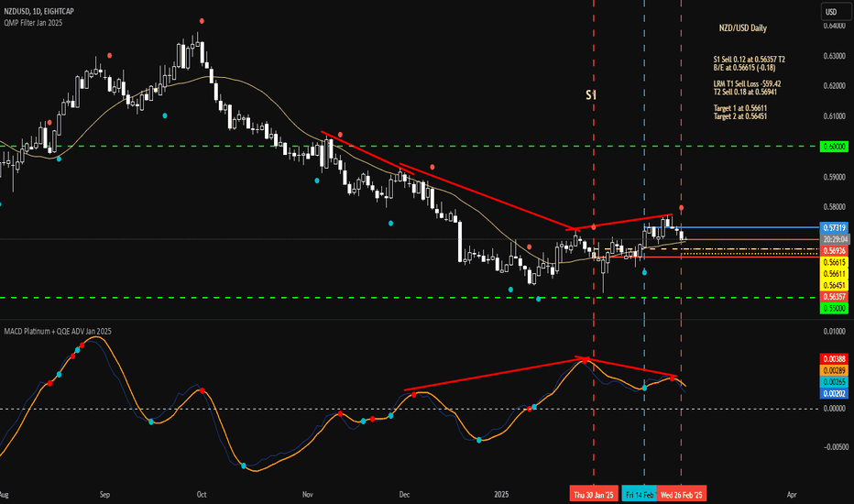Click the green 0.60000 price axis label
Image resolution: width=854 pixels, height=504 pixels.
pyautogui.click(x=834, y=147)
